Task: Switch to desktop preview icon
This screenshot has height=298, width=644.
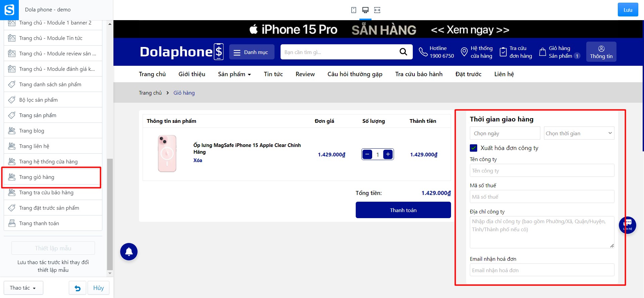Action: [365, 10]
